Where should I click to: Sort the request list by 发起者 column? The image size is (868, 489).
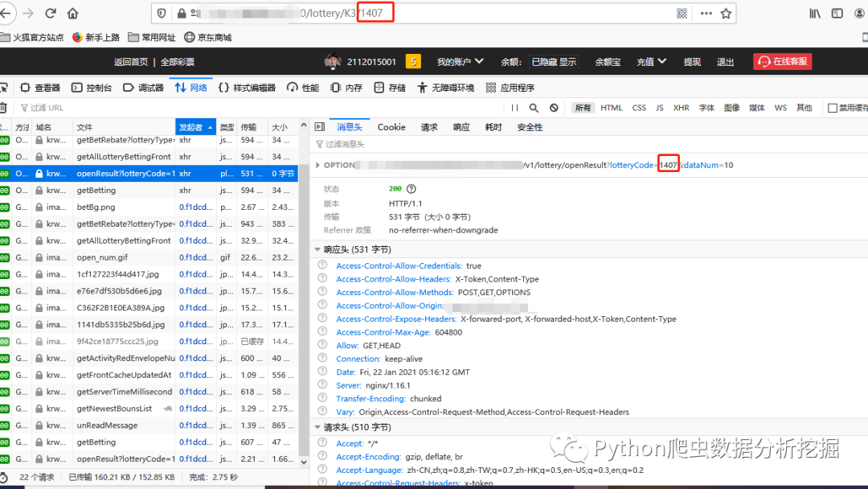click(x=195, y=127)
